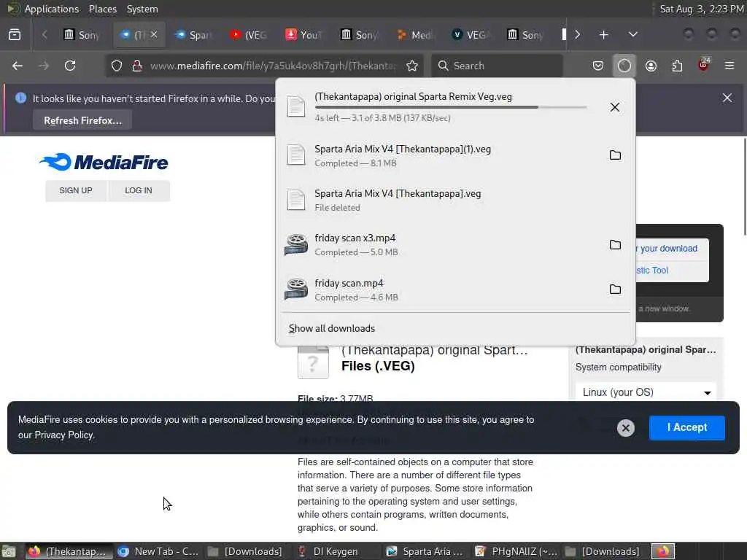Click the file type question mark thumbnail

coord(313,362)
